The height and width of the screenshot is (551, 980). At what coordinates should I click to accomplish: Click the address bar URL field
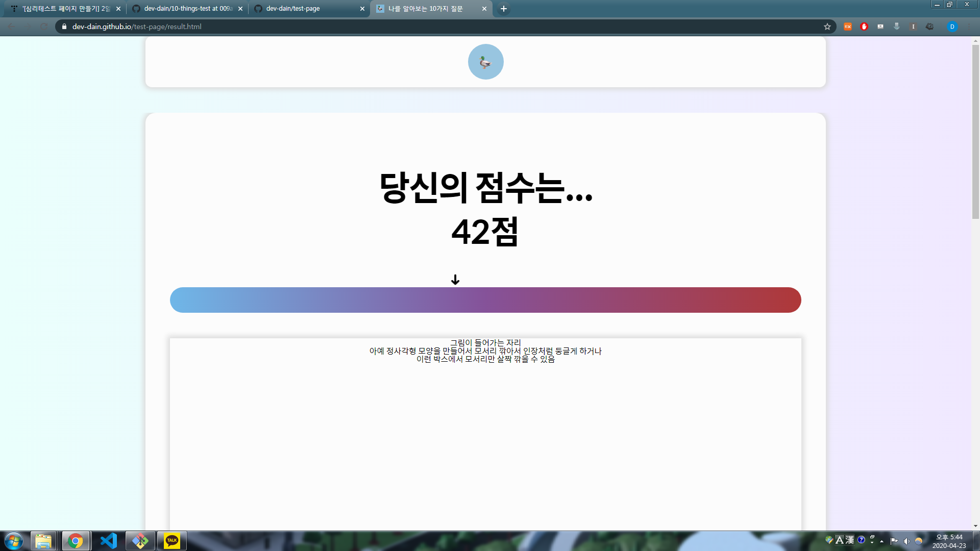click(x=408, y=27)
